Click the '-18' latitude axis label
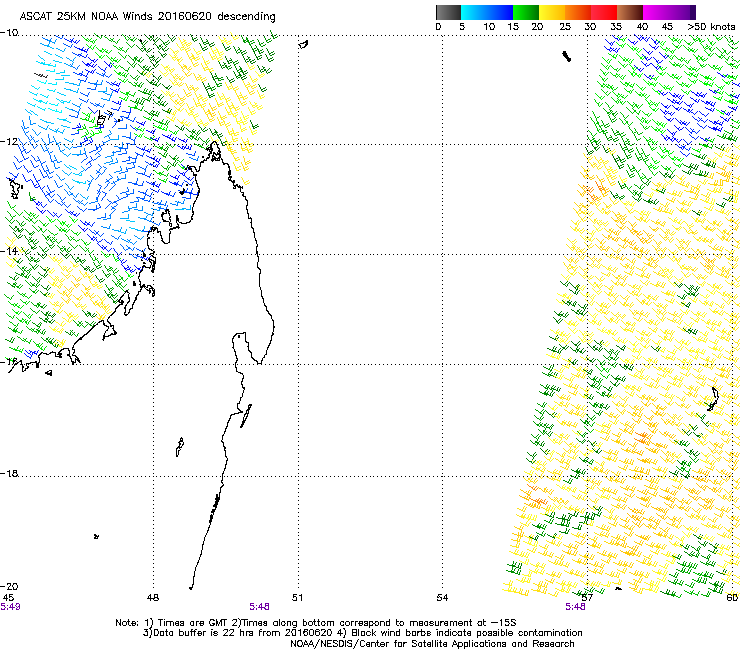Viewport: 740px width, 650px height. [x=9, y=473]
